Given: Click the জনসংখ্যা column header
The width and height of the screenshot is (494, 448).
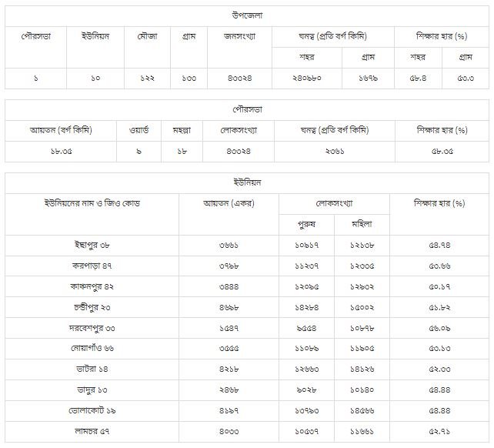Looking at the screenshot, I should point(239,36).
